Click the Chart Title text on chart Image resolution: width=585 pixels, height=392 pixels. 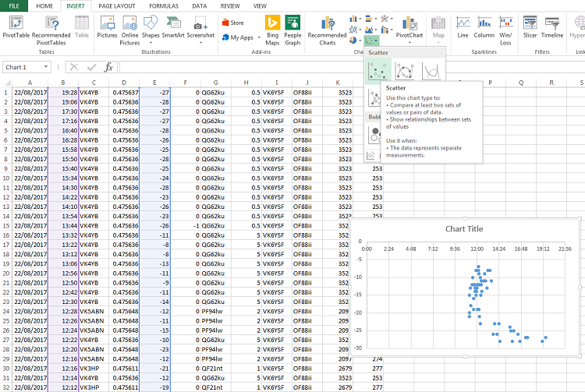pyautogui.click(x=463, y=229)
